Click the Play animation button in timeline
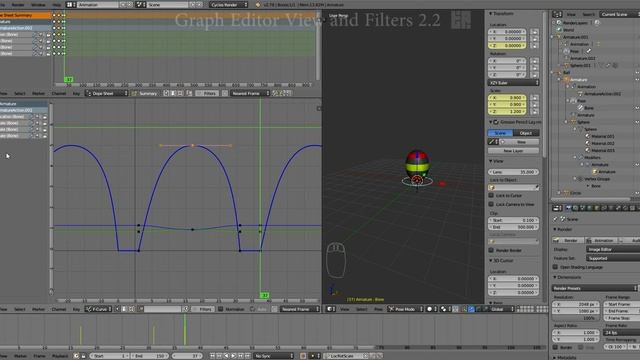This screenshot has width=640, height=360. click(233, 356)
